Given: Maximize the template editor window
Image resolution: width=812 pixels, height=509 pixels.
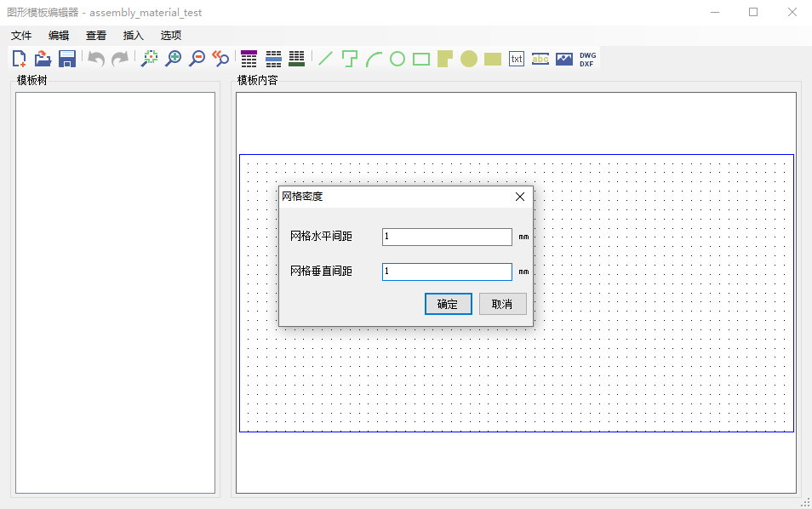Looking at the screenshot, I should [x=753, y=12].
